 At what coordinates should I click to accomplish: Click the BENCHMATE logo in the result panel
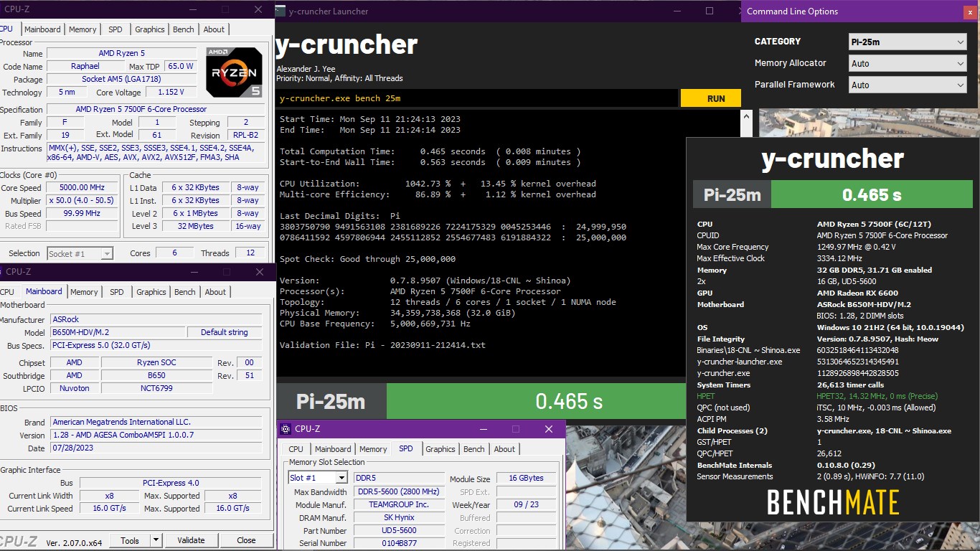pyautogui.click(x=833, y=502)
